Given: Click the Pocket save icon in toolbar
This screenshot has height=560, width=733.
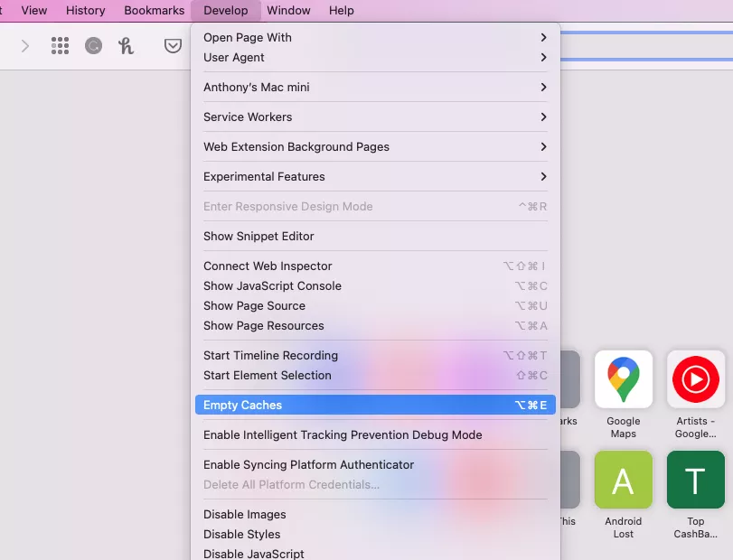Looking at the screenshot, I should point(173,46).
